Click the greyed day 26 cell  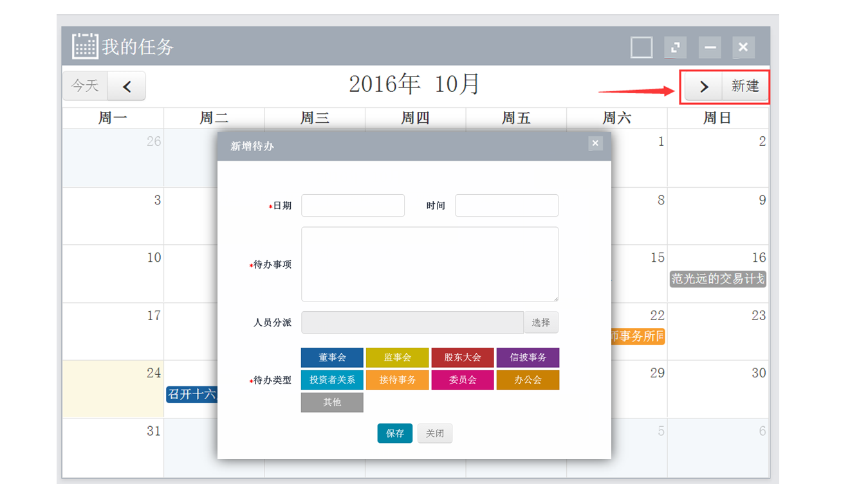click(x=113, y=158)
